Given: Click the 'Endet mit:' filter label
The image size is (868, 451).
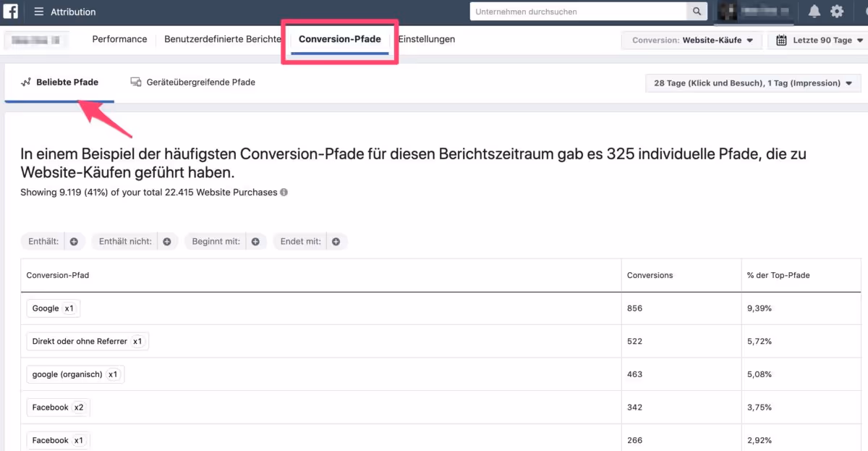Looking at the screenshot, I should click(x=300, y=242).
